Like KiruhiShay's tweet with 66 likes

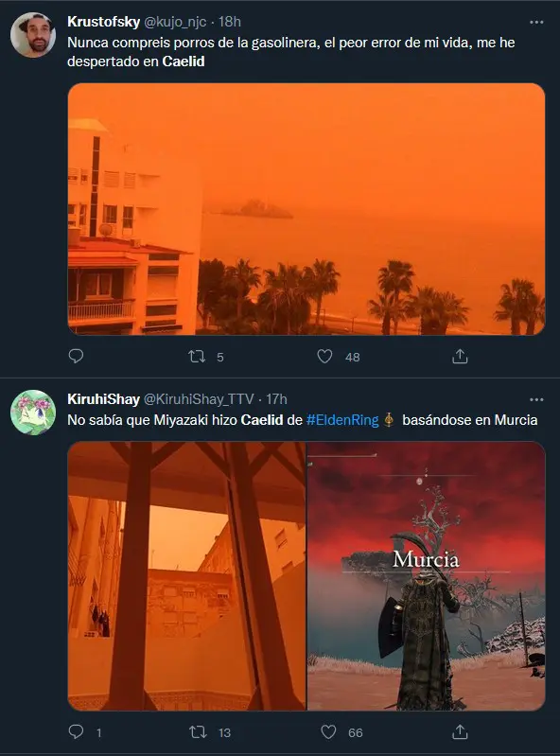328,732
